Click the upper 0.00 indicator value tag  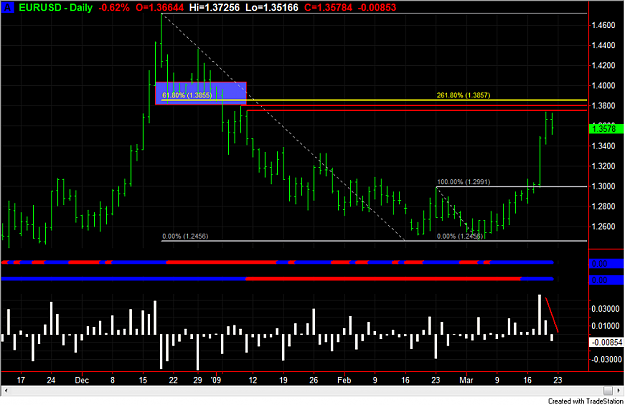pyautogui.click(x=606, y=263)
